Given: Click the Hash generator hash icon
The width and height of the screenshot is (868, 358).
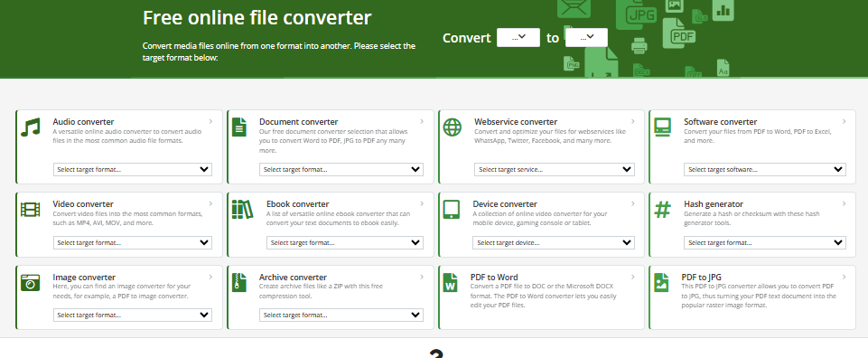Looking at the screenshot, I should point(662,210).
